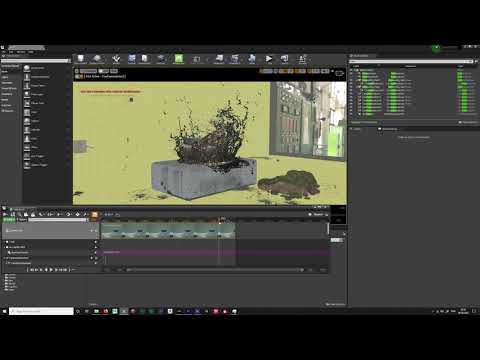Screen dimensions: 480x360
Task: Click the orange icon in Sequencer toolbar
Action: pyautogui.click(x=95, y=215)
